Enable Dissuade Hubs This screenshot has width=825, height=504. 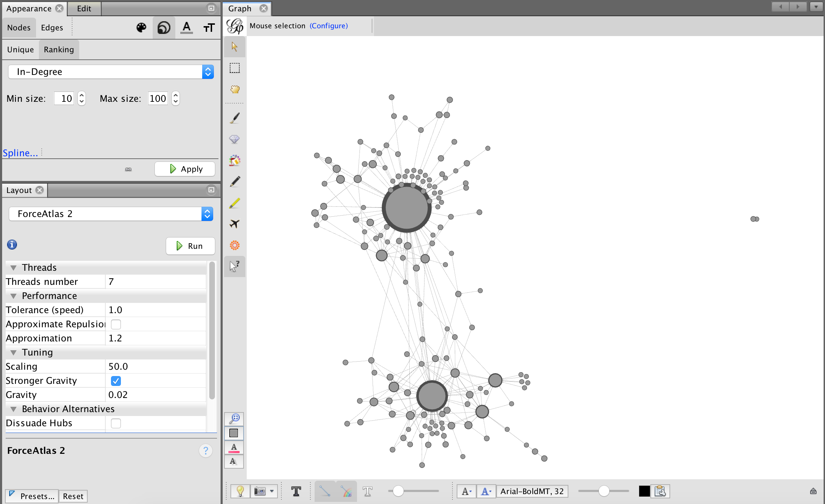(116, 423)
